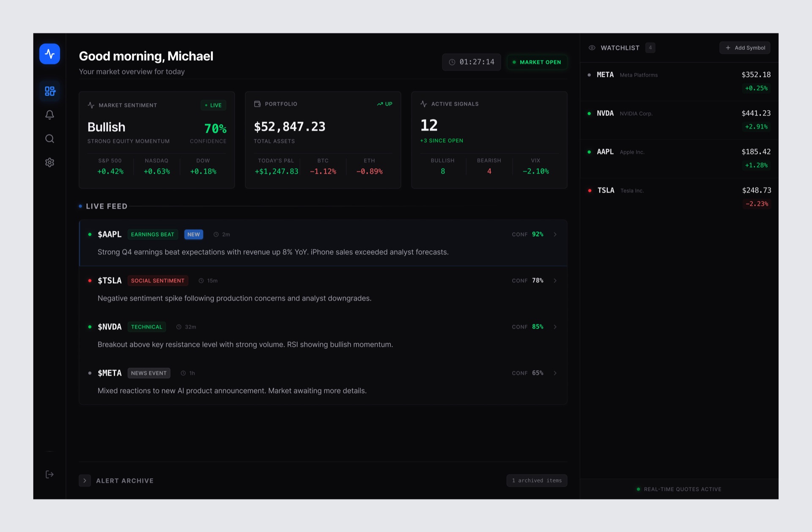The height and width of the screenshot is (532, 812).
Task: Open details chevron on the $AAPL alert
Action: pyautogui.click(x=555, y=234)
